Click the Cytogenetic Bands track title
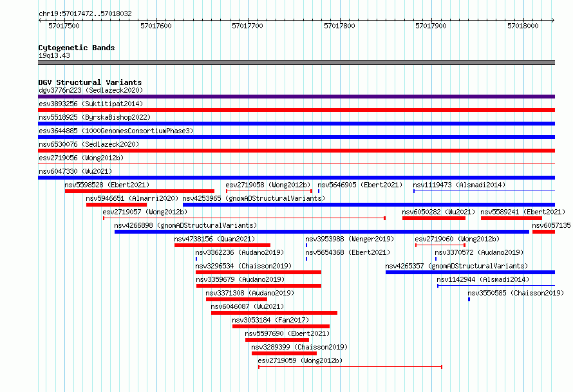Screen dimensions: 573x392 (77, 48)
